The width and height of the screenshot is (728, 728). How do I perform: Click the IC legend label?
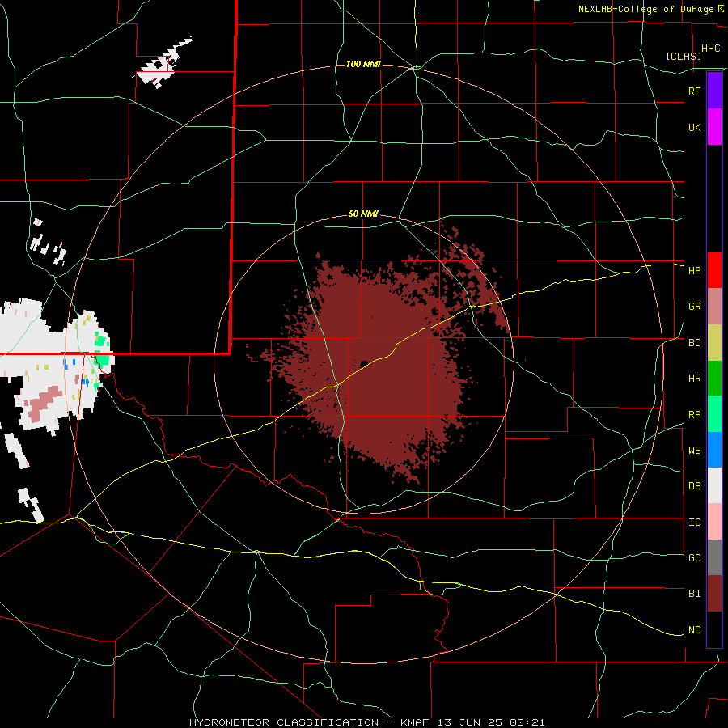tap(695, 523)
